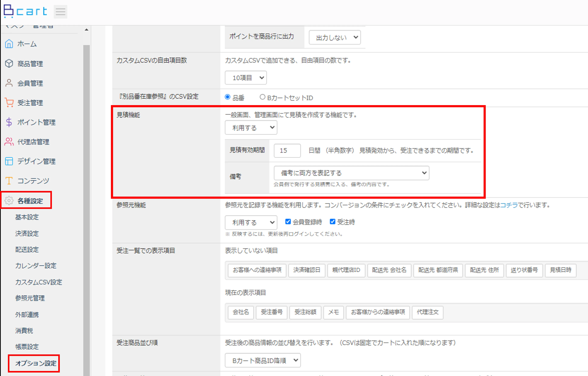Click the 商品管理 box icon
The width and height of the screenshot is (588, 376).
click(9, 64)
